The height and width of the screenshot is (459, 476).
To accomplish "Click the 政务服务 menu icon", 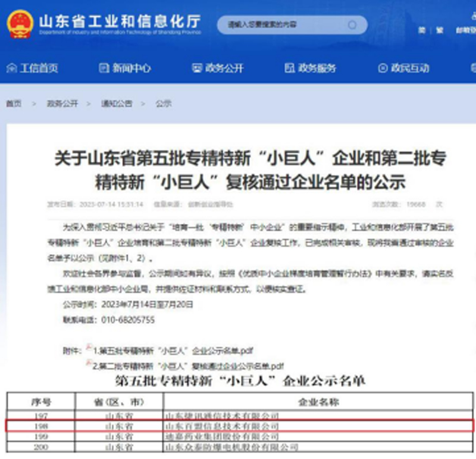I will click(x=290, y=68).
